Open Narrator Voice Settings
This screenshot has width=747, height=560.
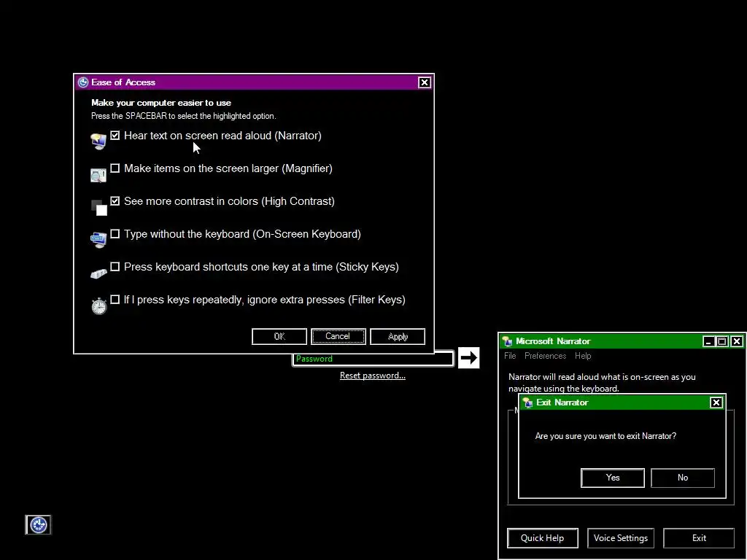tap(621, 538)
